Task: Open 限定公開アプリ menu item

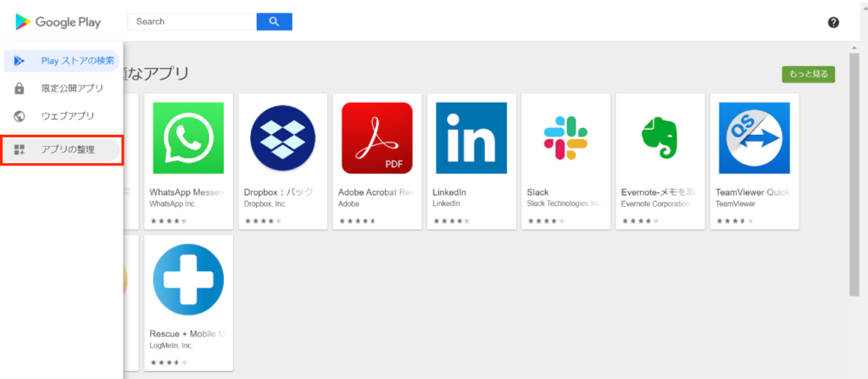Action: [72, 88]
